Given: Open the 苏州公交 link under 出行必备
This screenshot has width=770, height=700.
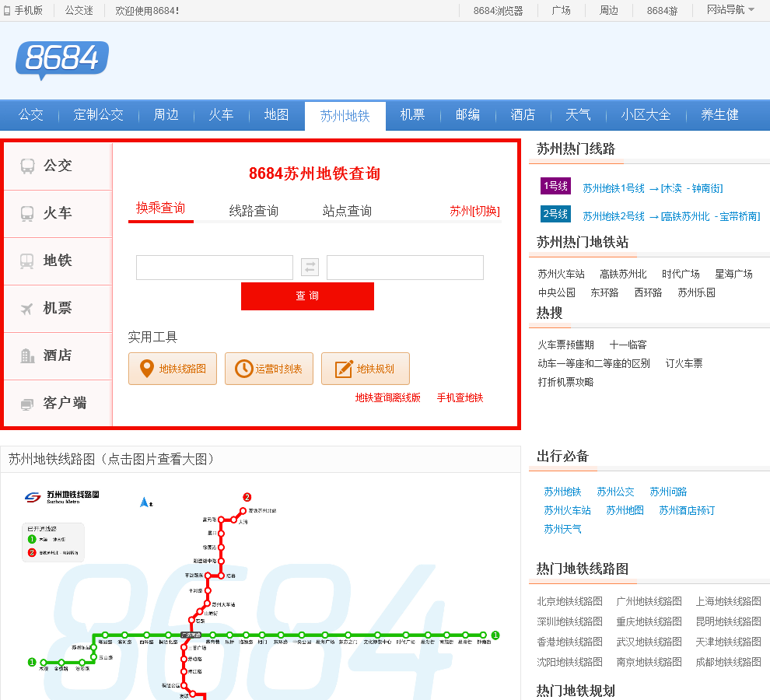Looking at the screenshot, I should pos(615,492).
